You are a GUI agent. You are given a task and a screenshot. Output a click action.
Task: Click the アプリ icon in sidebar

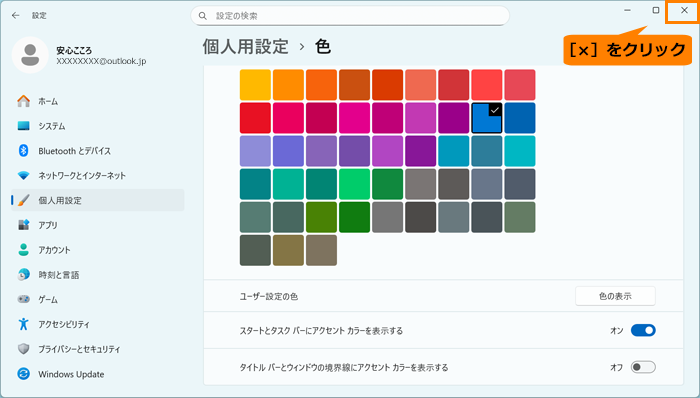click(24, 225)
